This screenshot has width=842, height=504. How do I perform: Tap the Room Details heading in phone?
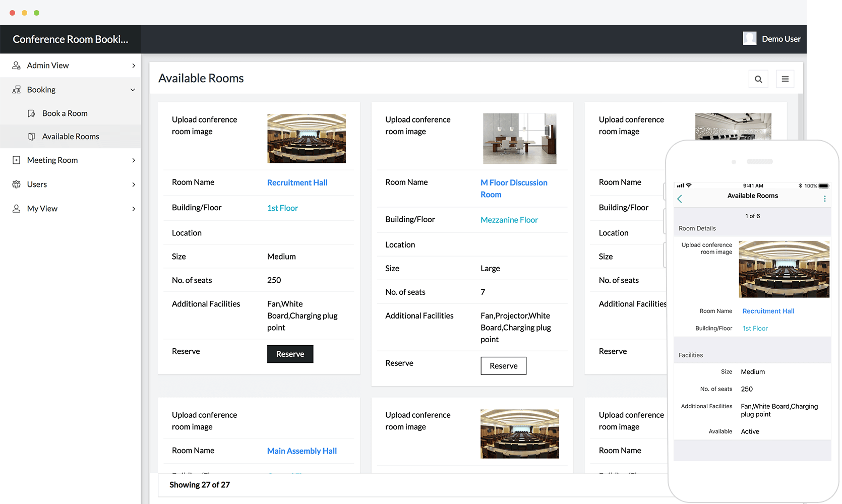click(x=697, y=228)
